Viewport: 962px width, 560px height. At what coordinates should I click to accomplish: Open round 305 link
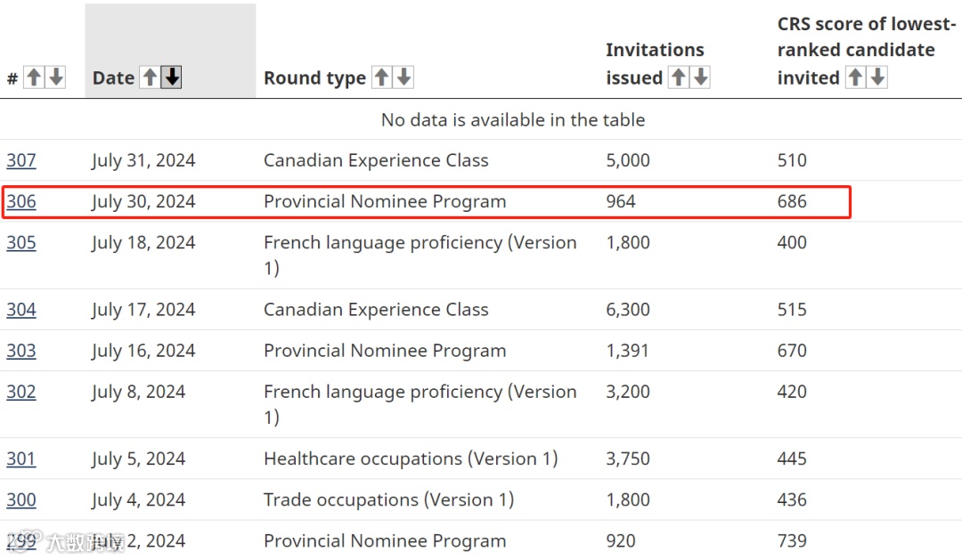click(21, 243)
